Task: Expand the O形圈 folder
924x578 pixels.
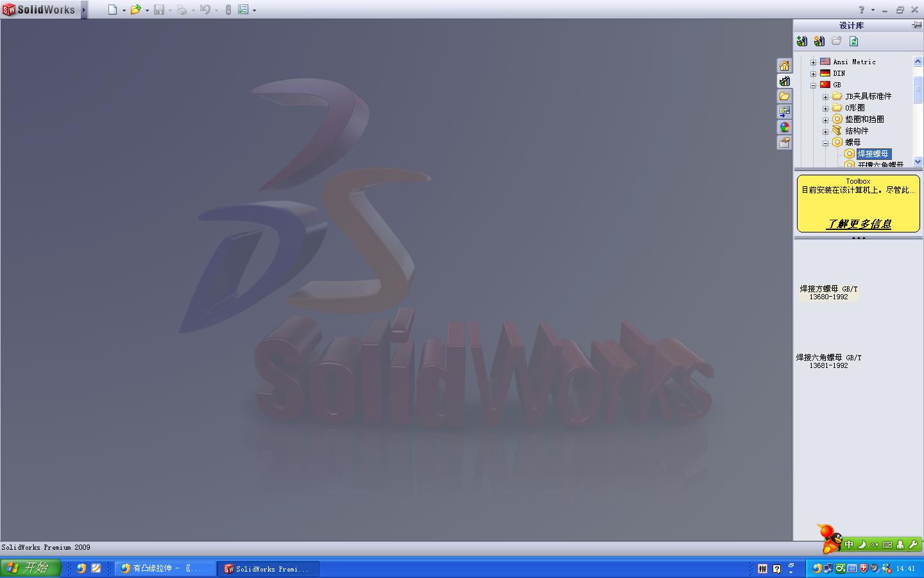Action: click(825, 109)
